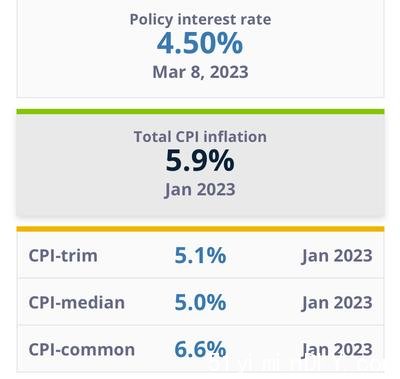The height and width of the screenshot is (379, 400).
Task: Select the CPI-common Jan 2023 date
Action: 337,350
